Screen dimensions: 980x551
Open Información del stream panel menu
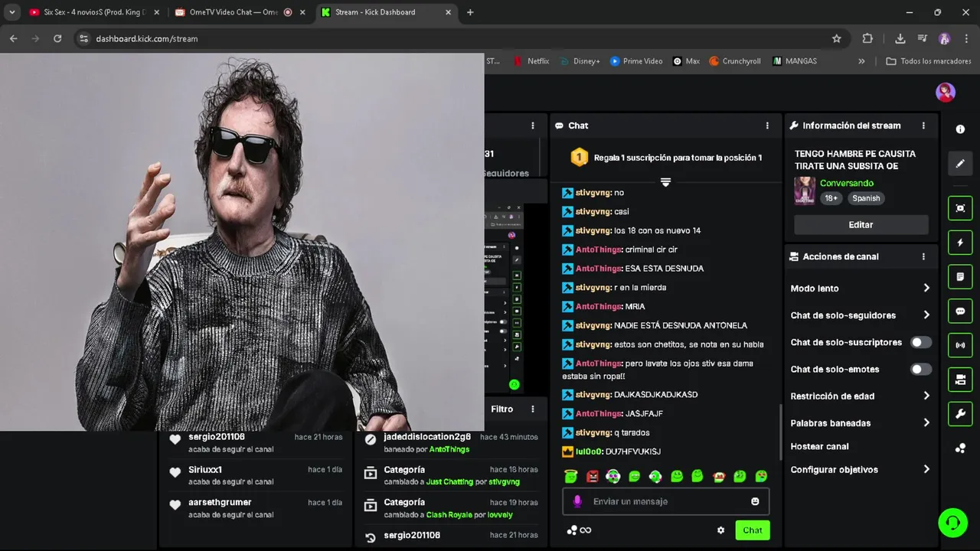pos(923,126)
